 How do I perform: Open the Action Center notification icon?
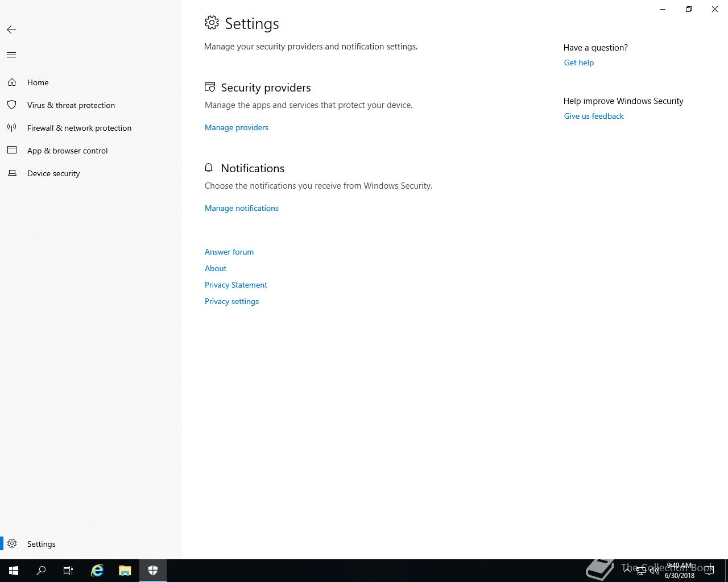(709, 571)
